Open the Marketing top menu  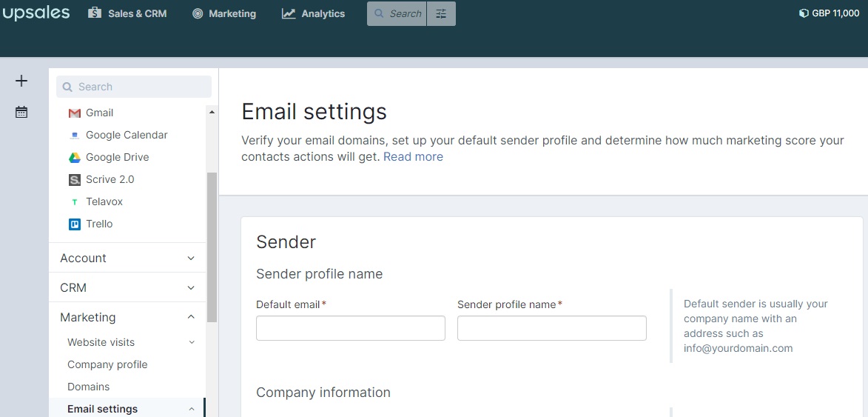224,14
